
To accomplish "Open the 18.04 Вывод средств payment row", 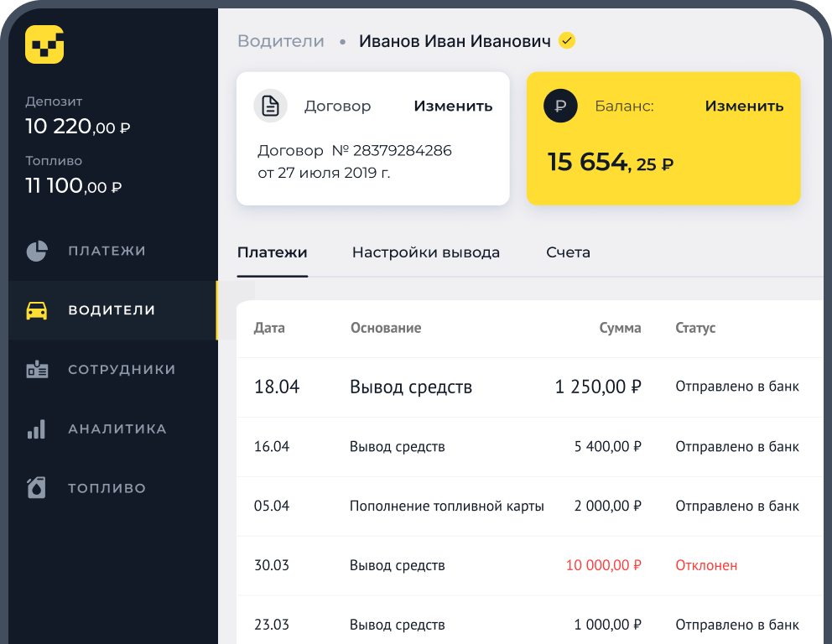I will 529,387.
